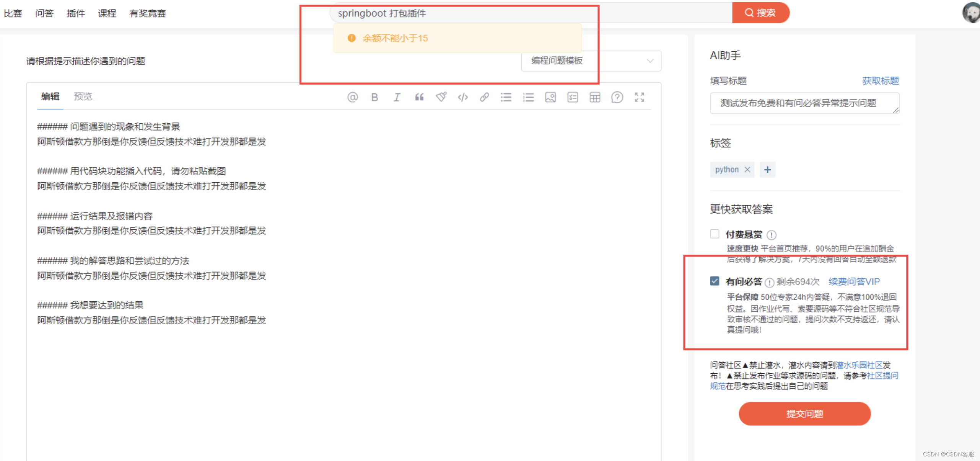The image size is (980, 461).
Task: Click the insert image icon
Action: [x=550, y=97]
